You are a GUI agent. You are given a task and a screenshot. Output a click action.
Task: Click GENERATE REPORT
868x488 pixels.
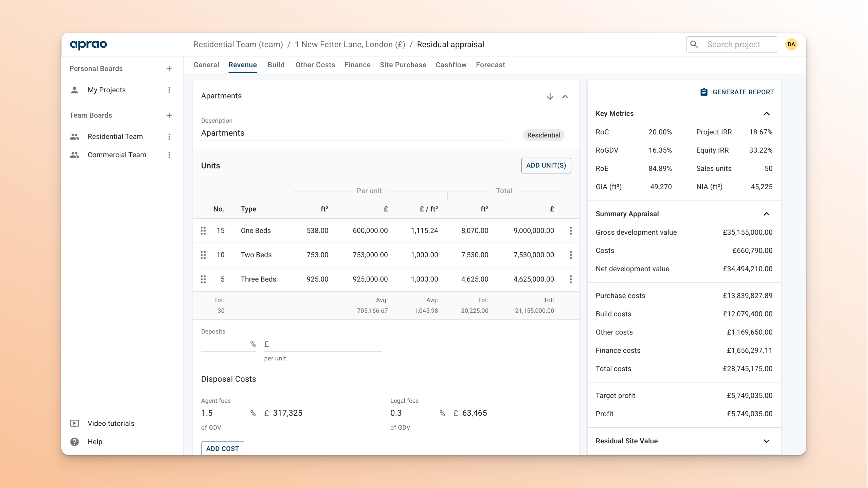(x=737, y=92)
